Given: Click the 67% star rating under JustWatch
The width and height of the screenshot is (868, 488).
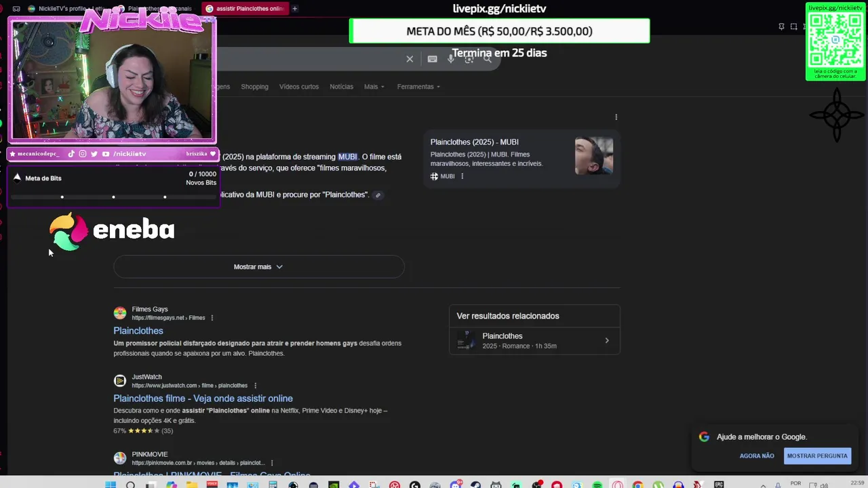Looking at the screenshot, I should 143,431.
